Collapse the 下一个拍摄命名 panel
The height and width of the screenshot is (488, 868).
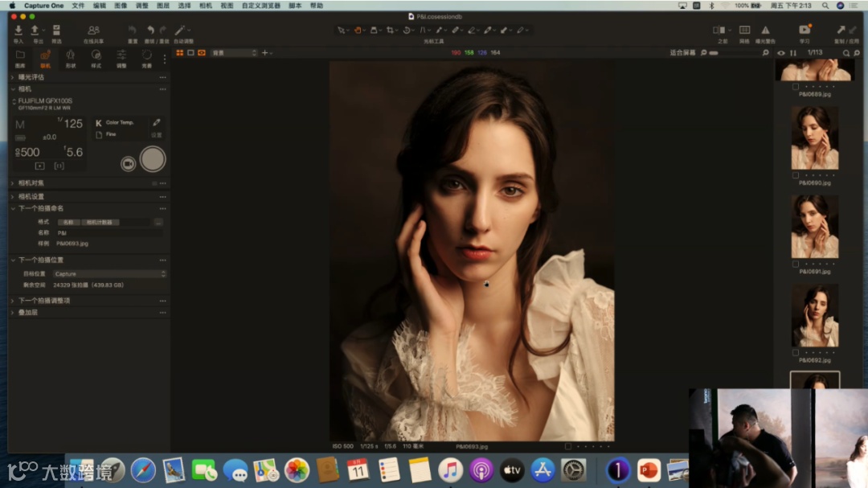pos(13,208)
